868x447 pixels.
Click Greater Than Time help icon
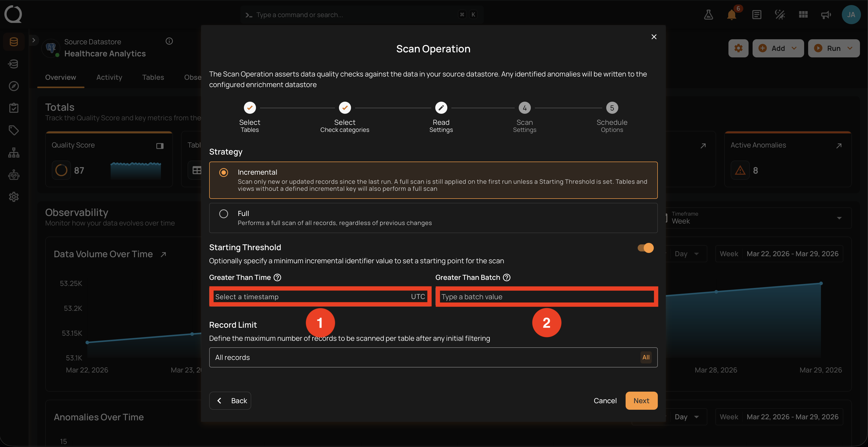(x=277, y=277)
